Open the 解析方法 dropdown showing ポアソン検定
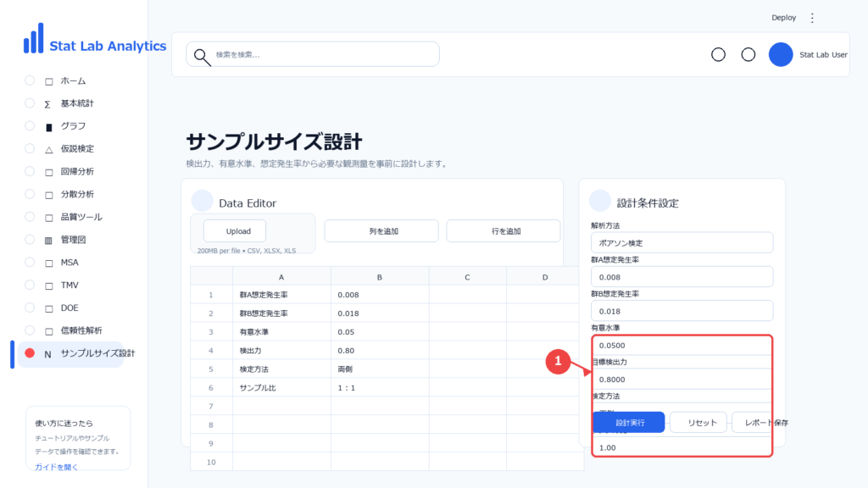868x488 pixels. point(682,243)
